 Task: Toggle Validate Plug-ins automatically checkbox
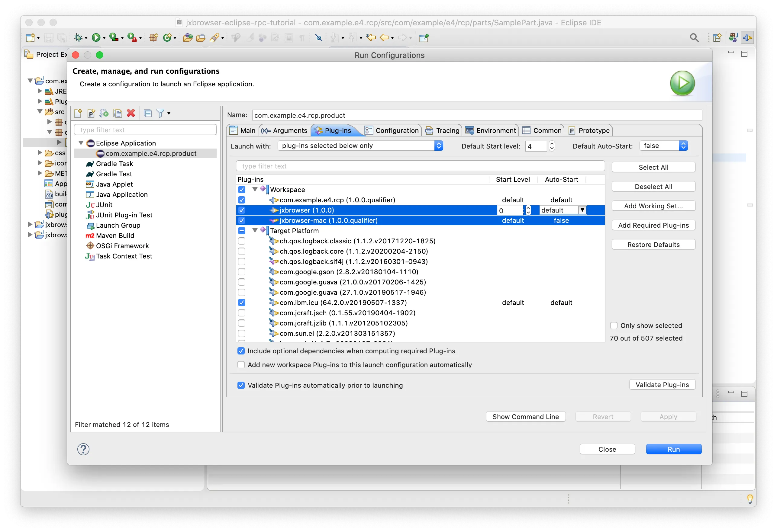[240, 385]
